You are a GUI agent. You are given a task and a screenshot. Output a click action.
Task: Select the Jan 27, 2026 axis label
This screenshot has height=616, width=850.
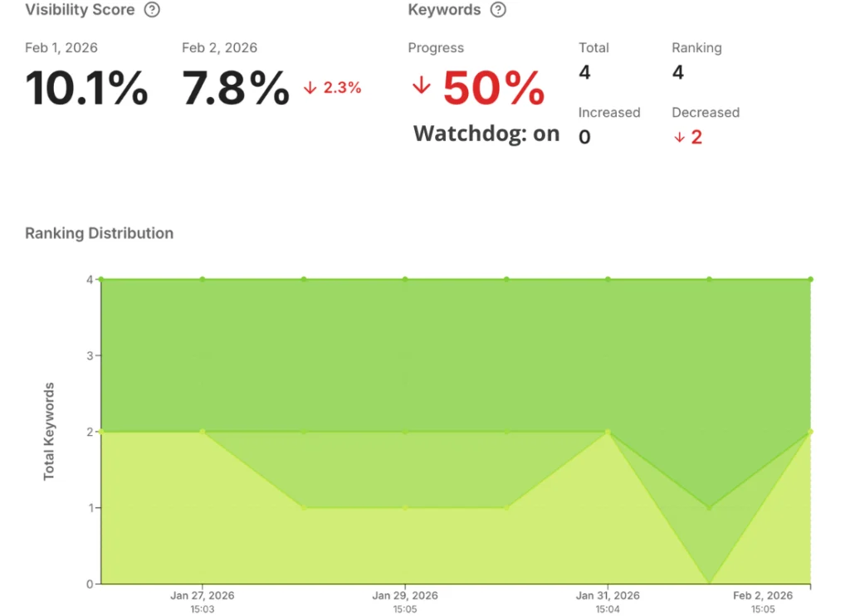click(x=202, y=595)
